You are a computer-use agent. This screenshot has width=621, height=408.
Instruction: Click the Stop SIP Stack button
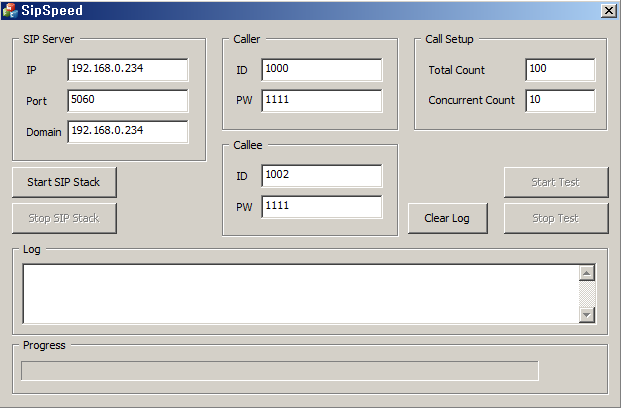[63, 218]
